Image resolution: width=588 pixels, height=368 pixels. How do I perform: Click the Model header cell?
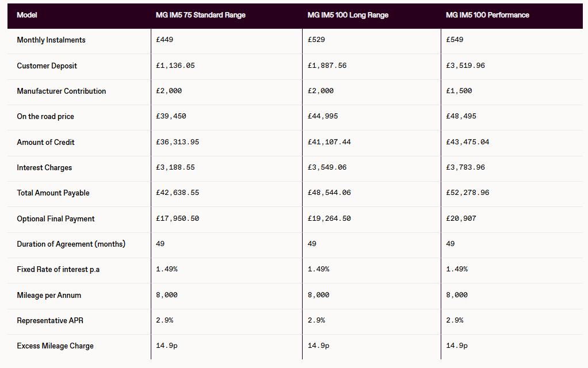[x=26, y=15]
